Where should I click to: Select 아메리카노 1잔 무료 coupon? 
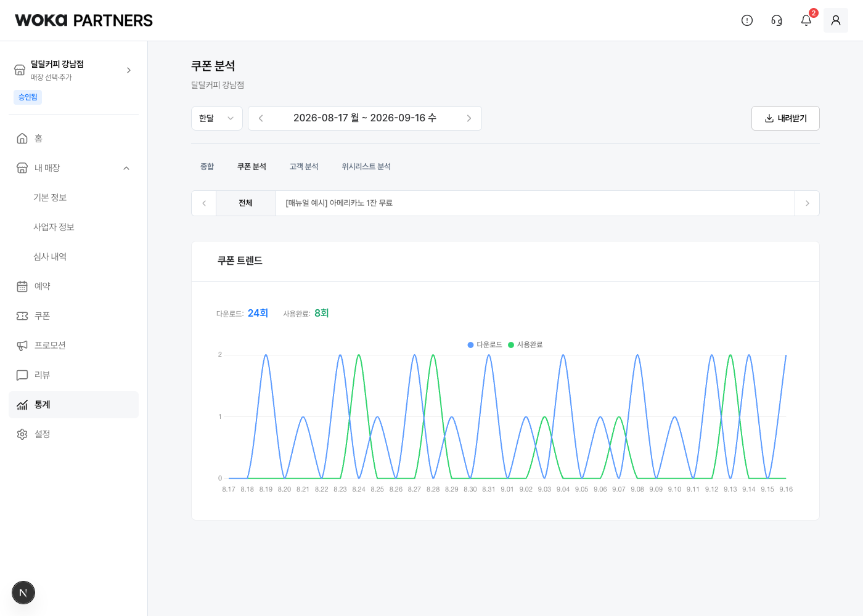339,203
